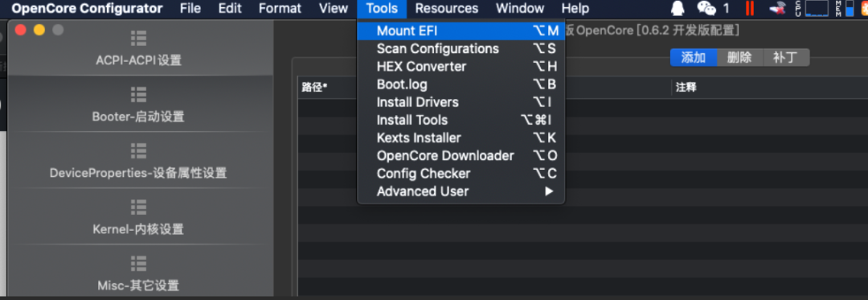Select the Misc-其它设置 sidebar icon
Image resolution: width=868 pixels, height=300 pixels.
tap(138, 264)
